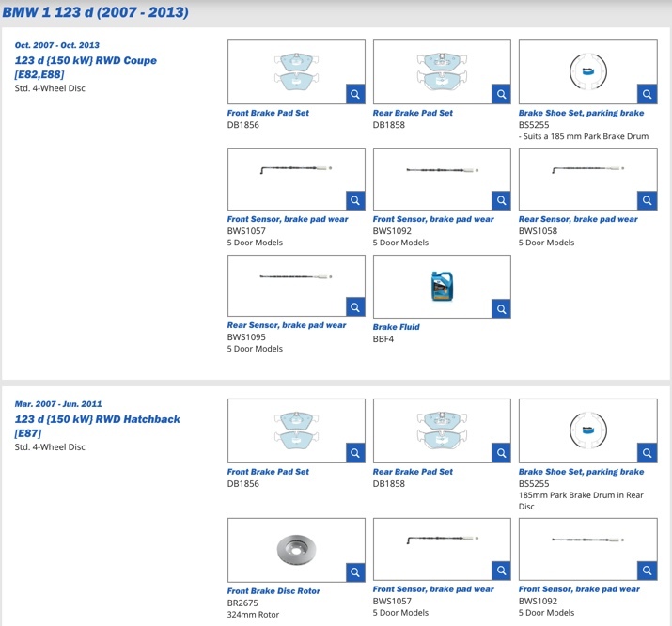Click magnifier on Coupe BWS1057 front sensor

tap(355, 200)
